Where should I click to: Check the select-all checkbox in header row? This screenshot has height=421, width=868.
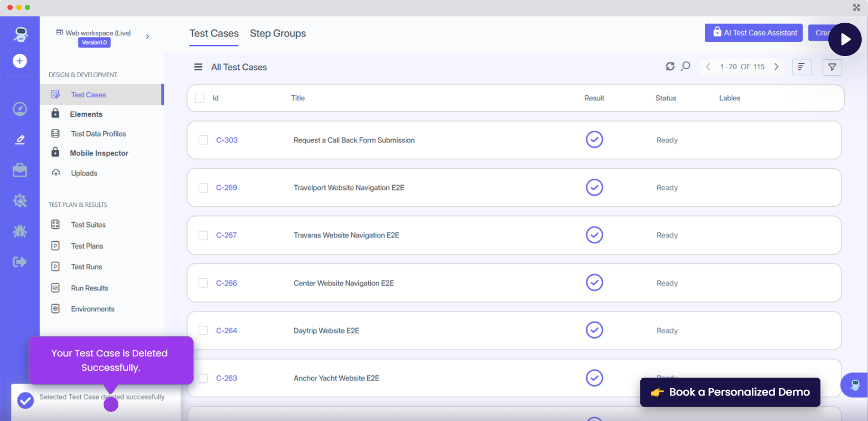tap(200, 98)
